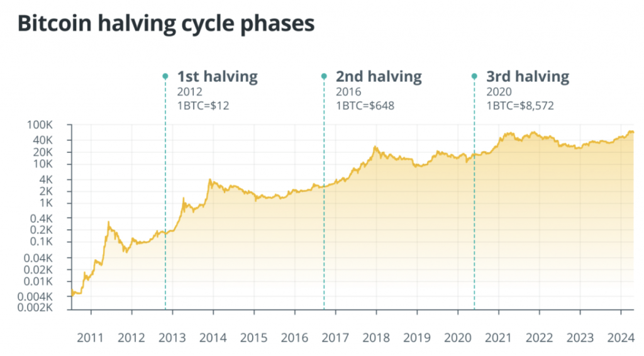The height and width of the screenshot is (356, 644).
Task: Click the Bitcoin halving cycle phases title
Action: [x=166, y=23]
